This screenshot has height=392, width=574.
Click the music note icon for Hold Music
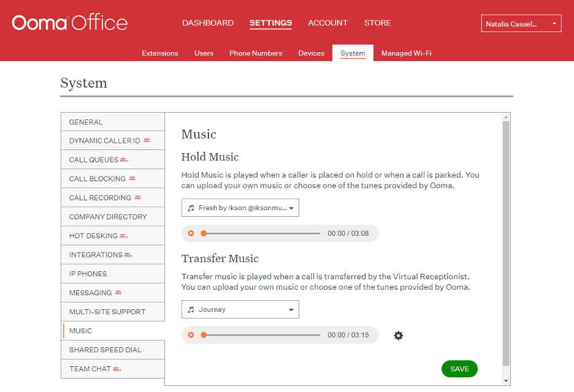(x=191, y=207)
